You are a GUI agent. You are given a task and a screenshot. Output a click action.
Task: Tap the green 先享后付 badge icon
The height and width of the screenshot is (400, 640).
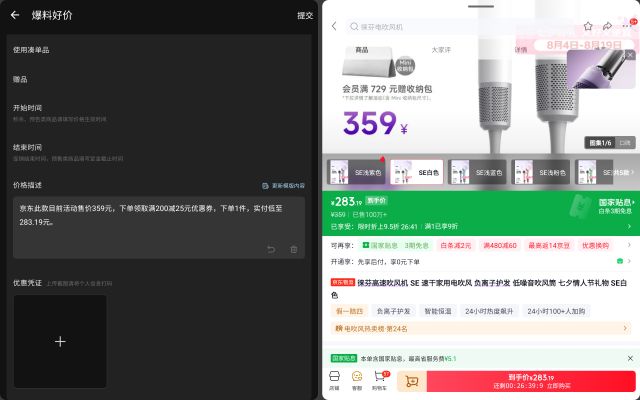click(x=620, y=261)
